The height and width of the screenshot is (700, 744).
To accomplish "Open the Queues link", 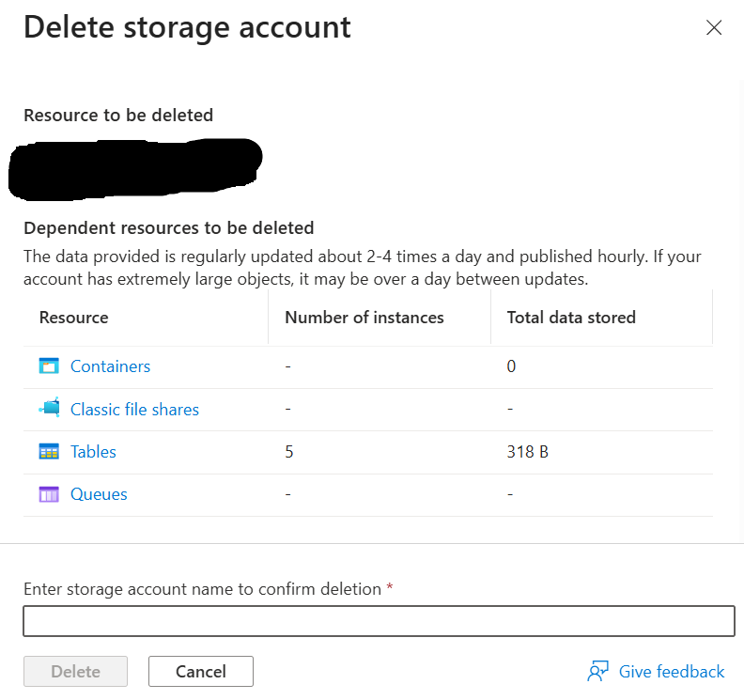I will [99, 494].
